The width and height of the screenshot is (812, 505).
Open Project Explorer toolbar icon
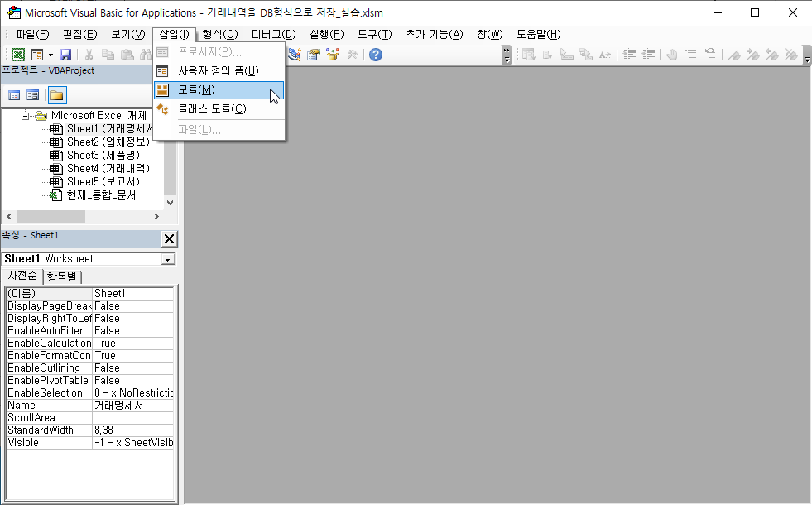click(295, 55)
